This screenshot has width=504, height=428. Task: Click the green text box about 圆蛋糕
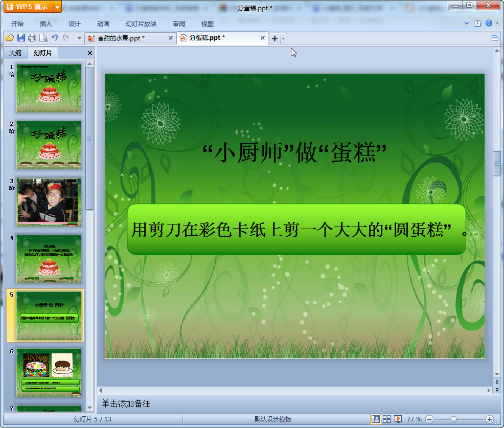pos(296,230)
